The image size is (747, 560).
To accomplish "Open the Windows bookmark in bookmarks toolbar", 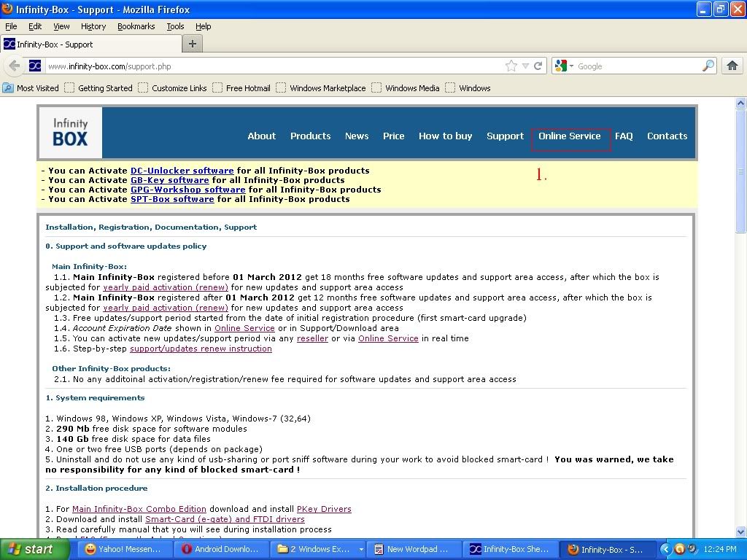I will [468, 88].
